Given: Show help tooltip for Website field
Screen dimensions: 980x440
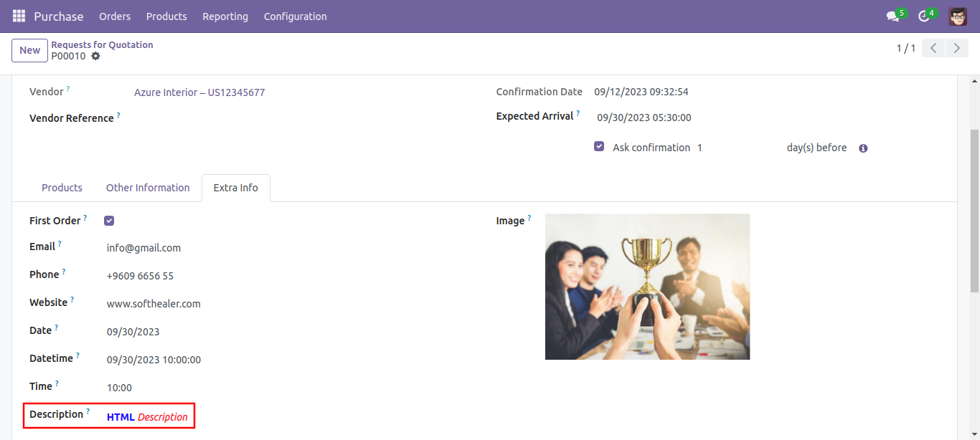Looking at the screenshot, I should (x=72, y=300).
